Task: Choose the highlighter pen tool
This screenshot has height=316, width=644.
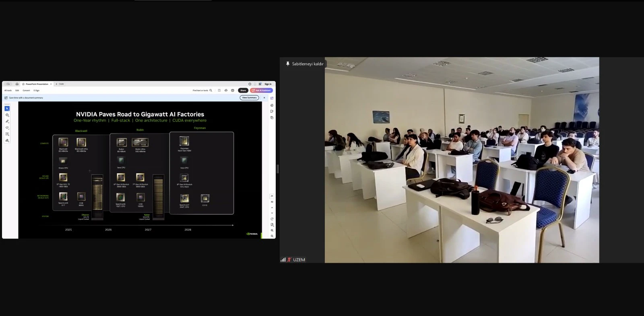Action: (7, 121)
